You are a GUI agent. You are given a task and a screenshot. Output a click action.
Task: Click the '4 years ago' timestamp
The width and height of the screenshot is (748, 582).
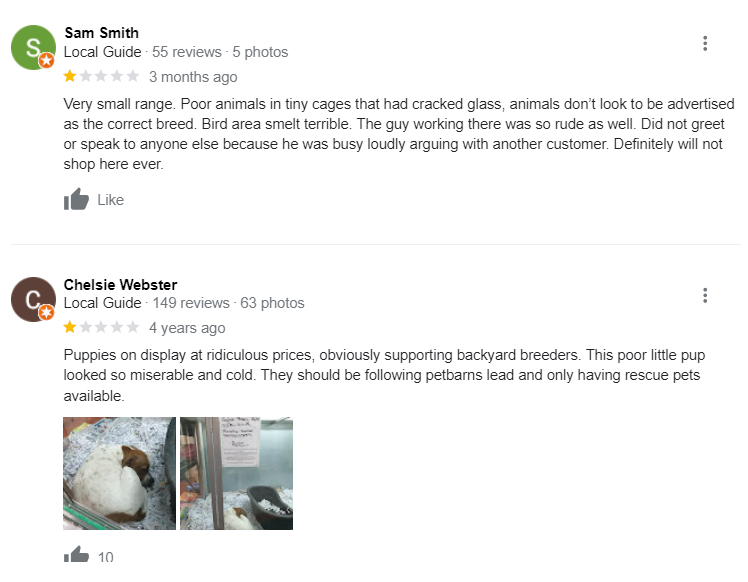(187, 328)
